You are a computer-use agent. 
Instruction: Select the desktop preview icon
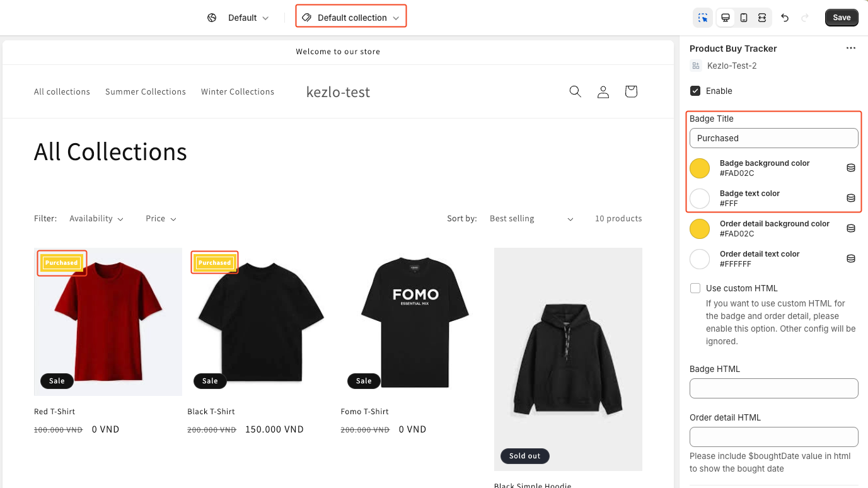(725, 18)
